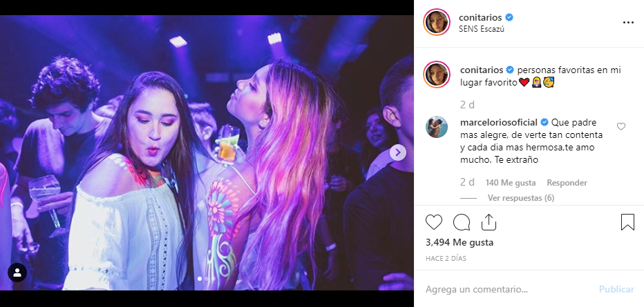Click the conitarios username in header

click(480, 18)
